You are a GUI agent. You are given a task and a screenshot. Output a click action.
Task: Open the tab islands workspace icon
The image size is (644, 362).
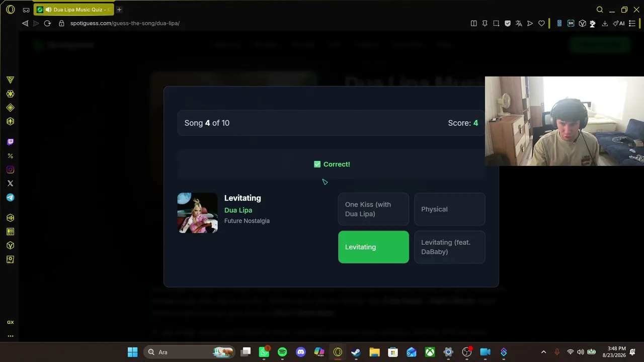click(x=26, y=10)
